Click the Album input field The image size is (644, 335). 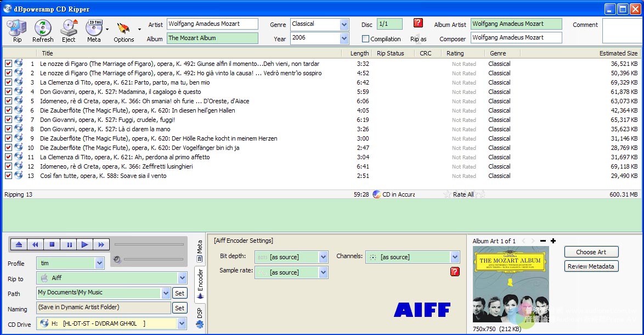coord(212,38)
